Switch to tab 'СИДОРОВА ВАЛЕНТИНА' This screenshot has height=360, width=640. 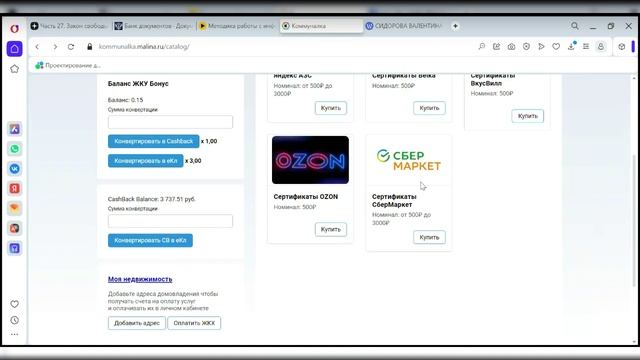click(x=405, y=26)
